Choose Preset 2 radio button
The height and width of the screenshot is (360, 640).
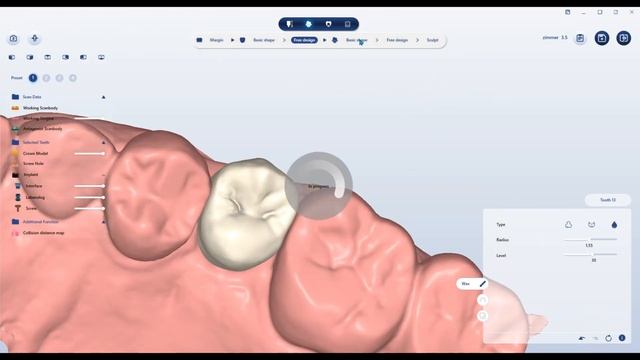tap(47, 78)
